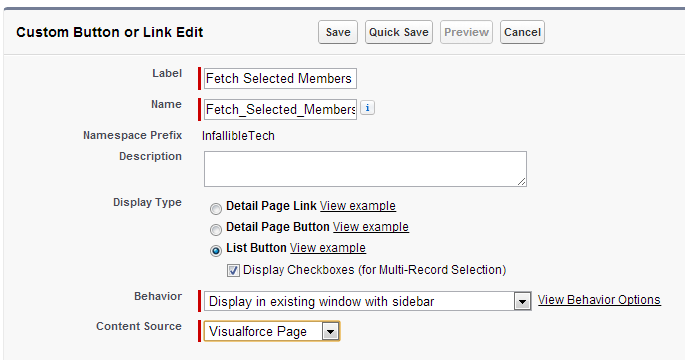Click the Behavior dropdown arrow icon
This screenshot has width=685, height=360.
(522, 301)
